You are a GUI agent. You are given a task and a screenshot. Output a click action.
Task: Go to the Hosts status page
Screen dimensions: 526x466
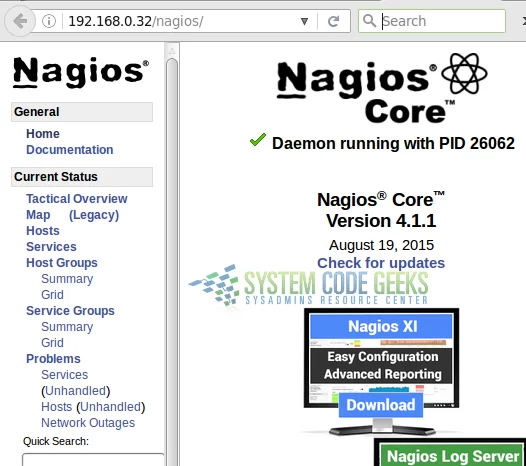pyautogui.click(x=43, y=231)
